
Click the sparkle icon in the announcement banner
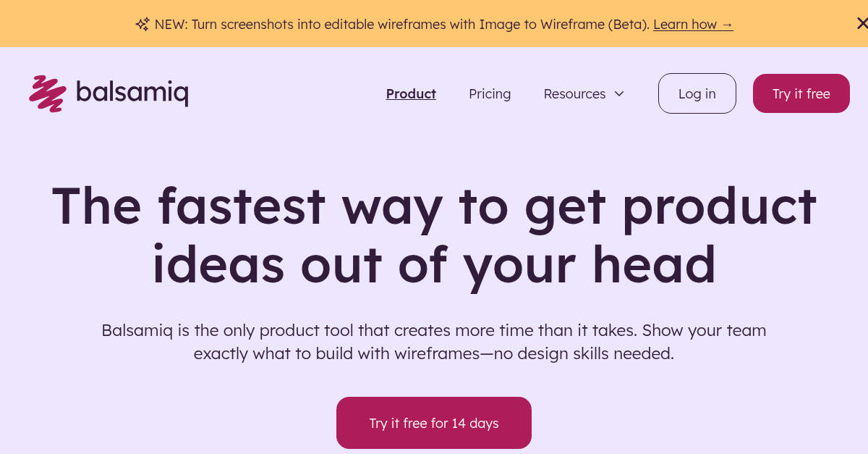click(142, 24)
